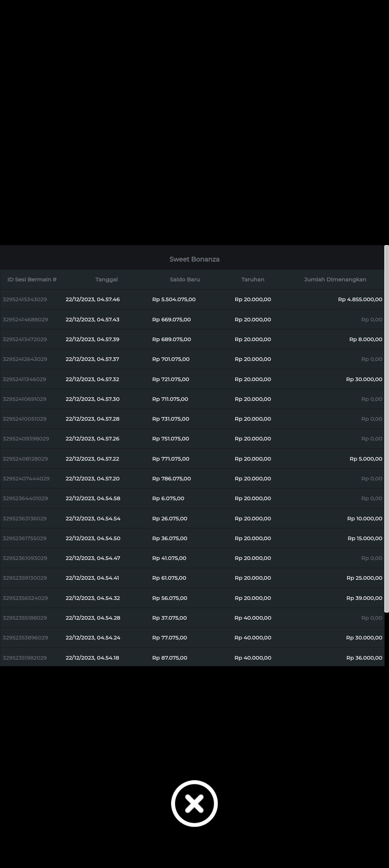The height and width of the screenshot is (868, 389).
Task: Click the Jumlah Dimenangkan column header
Action: click(x=335, y=279)
